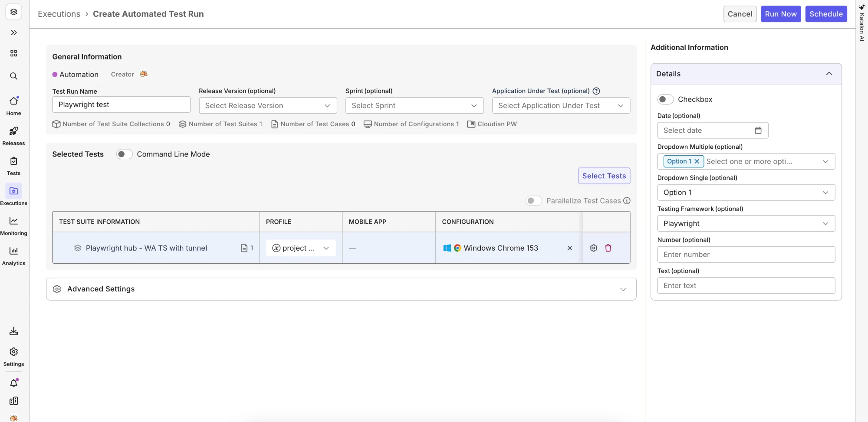The width and height of the screenshot is (868, 422).
Task: Click the download icon in the sidebar
Action: 14,331
